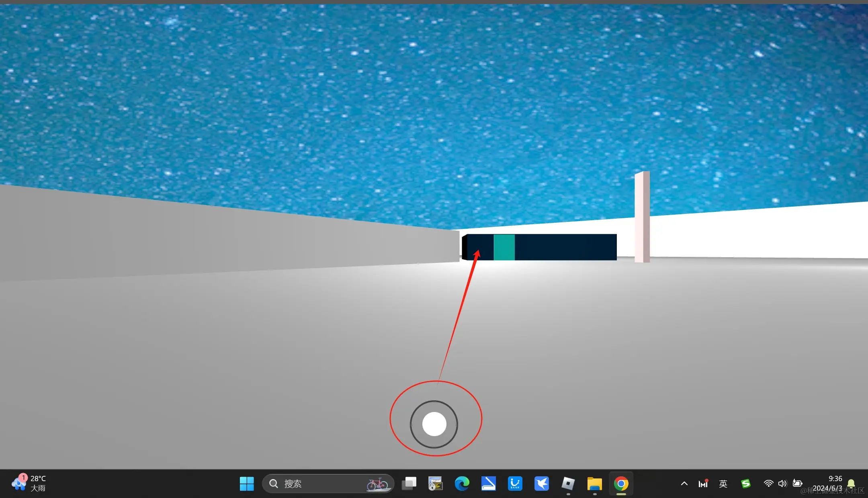Launch the Roblox app from taskbar
Screen dimensions: 868x498
(568, 484)
